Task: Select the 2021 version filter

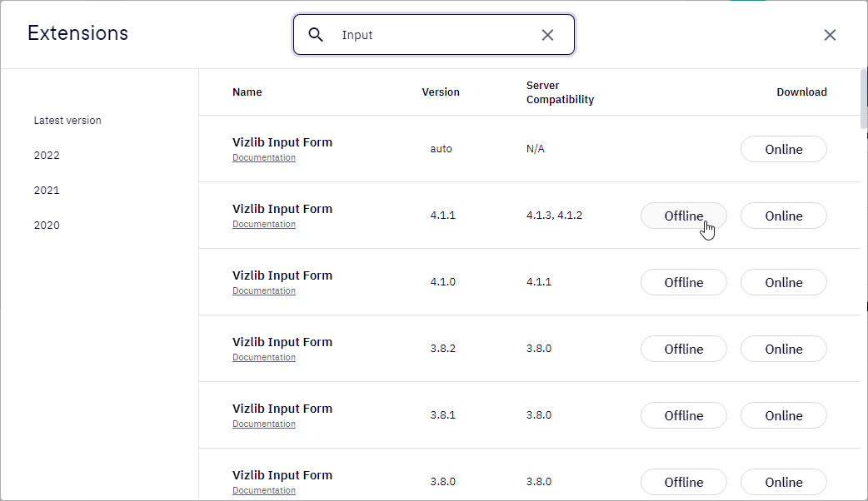Action: click(x=47, y=191)
